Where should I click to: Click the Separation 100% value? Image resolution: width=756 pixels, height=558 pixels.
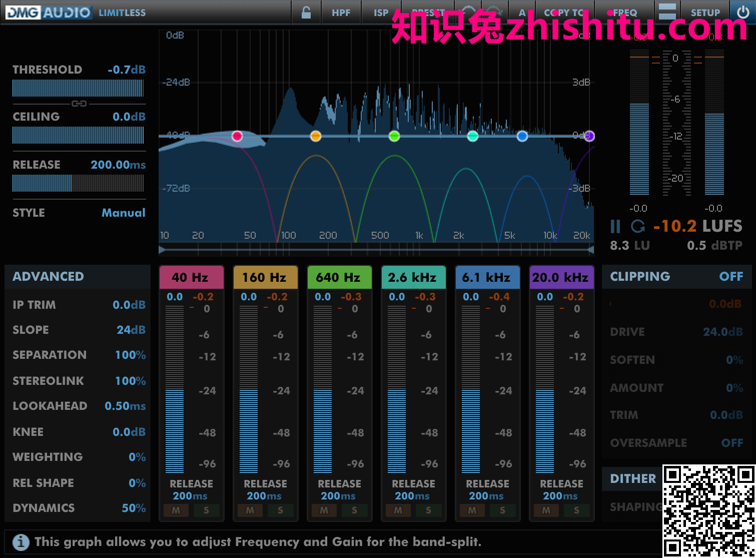[131, 355]
